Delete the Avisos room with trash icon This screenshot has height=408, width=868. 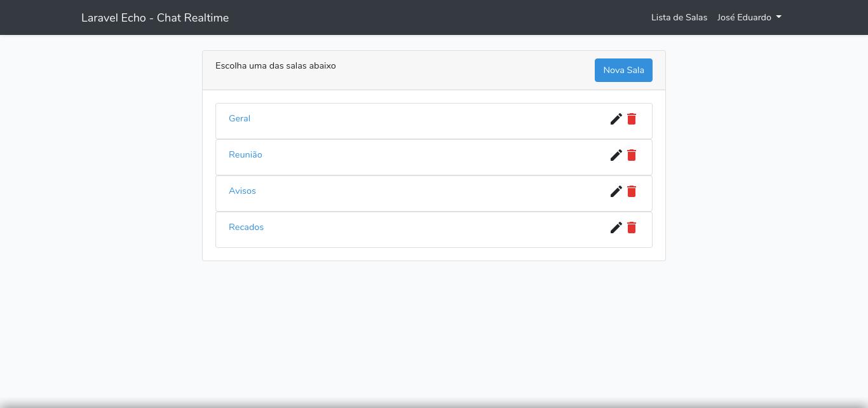[632, 191]
